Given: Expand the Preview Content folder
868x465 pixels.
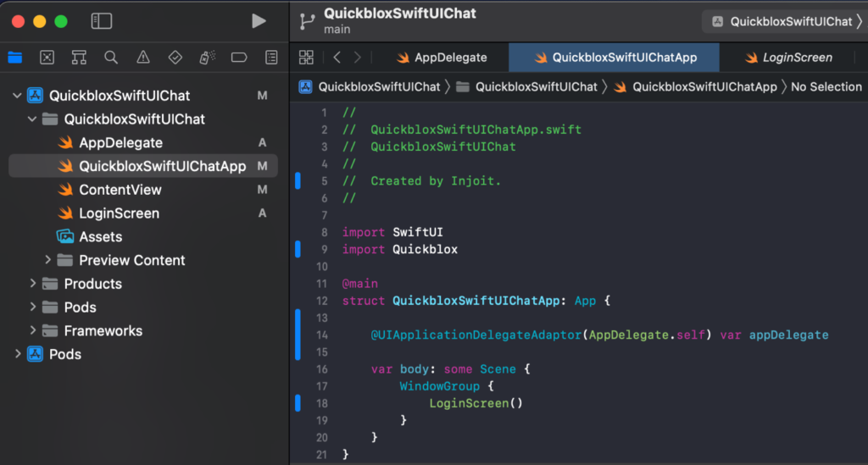Looking at the screenshot, I should [x=48, y=260].
